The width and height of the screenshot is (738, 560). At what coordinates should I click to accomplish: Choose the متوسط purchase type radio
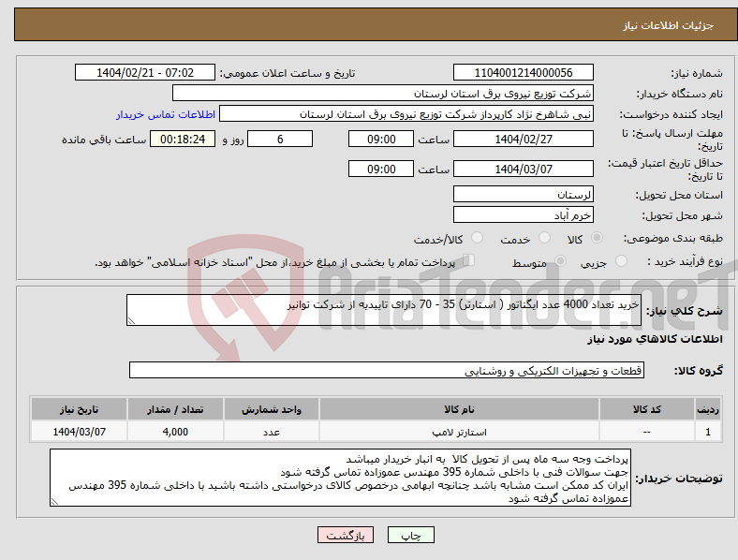560,261
